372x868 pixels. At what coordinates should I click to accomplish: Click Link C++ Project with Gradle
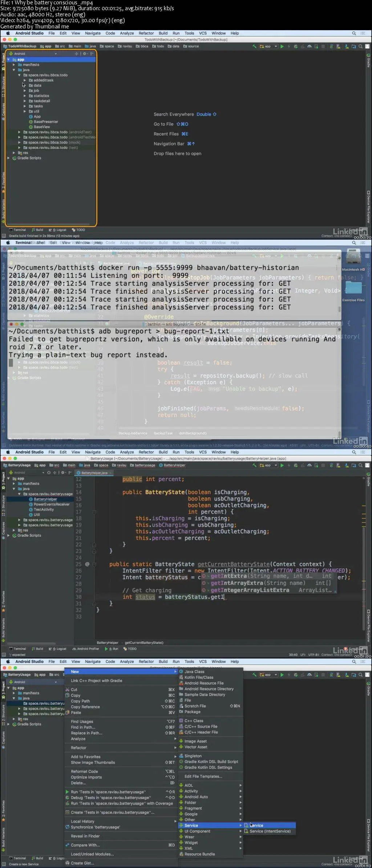click(x=96, y=681)
